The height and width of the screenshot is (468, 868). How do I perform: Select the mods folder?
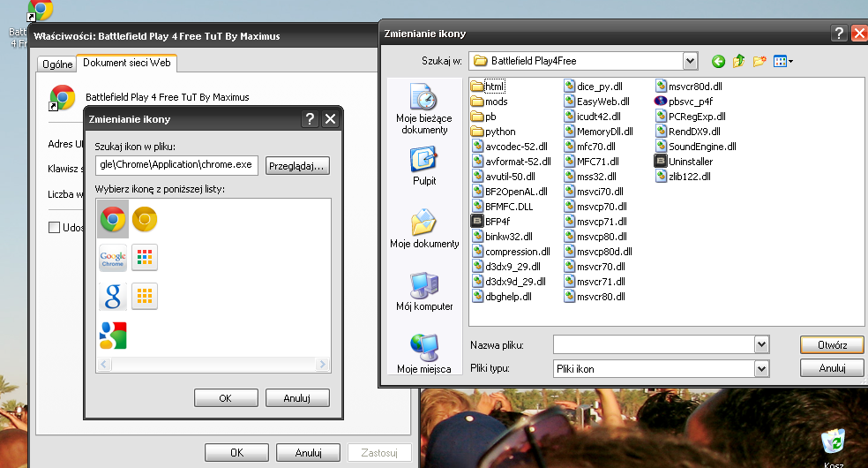point(490,102)
